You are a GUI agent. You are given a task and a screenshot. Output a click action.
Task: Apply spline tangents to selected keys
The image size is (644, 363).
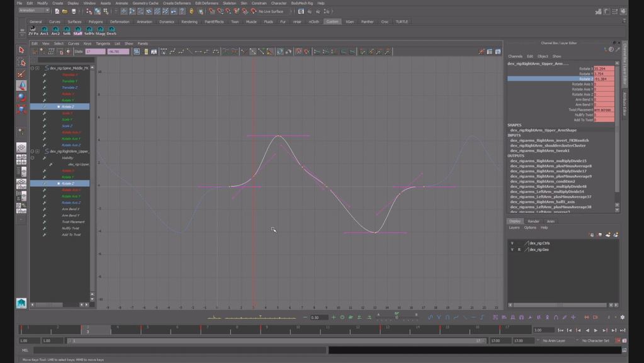[x=172, y=52]
